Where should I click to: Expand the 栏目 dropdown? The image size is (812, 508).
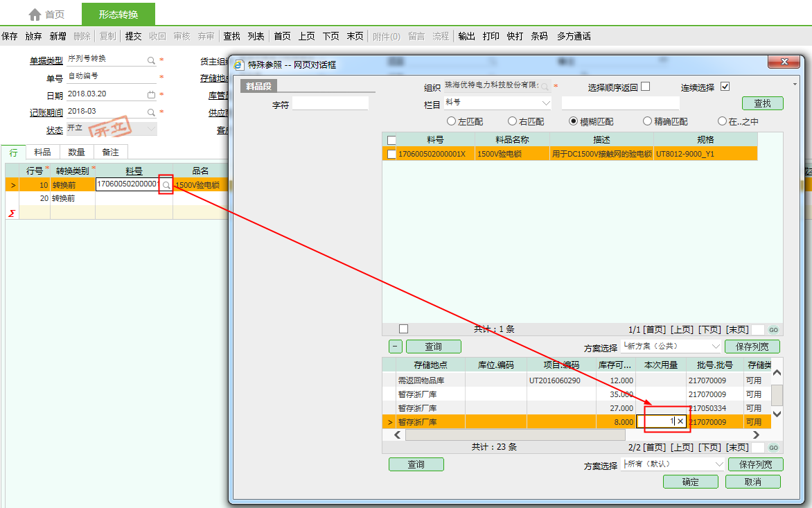click(x=545, y=103)
